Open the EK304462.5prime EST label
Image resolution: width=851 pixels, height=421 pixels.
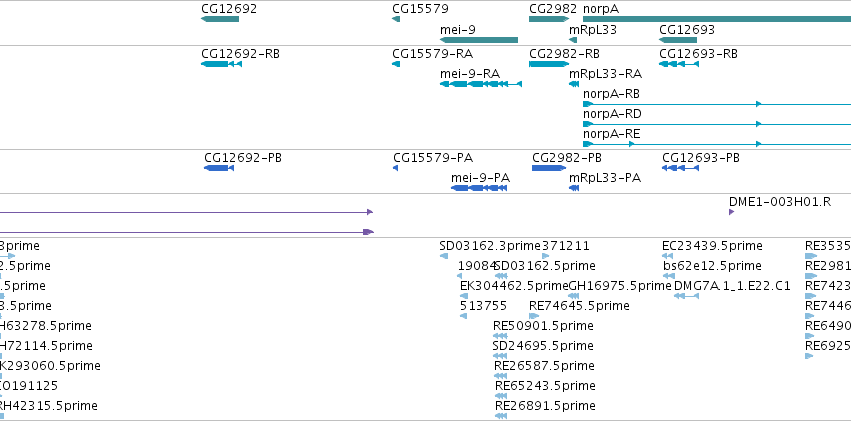coord(514,286)
